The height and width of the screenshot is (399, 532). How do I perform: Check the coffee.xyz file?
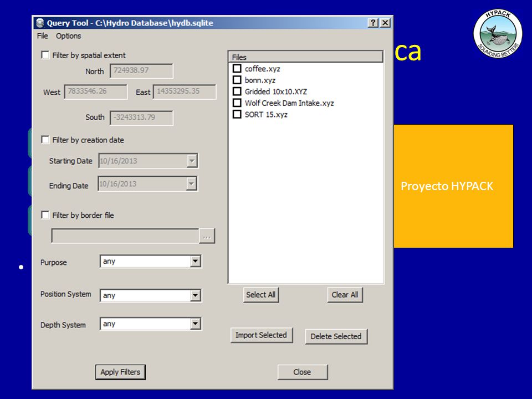237,69
